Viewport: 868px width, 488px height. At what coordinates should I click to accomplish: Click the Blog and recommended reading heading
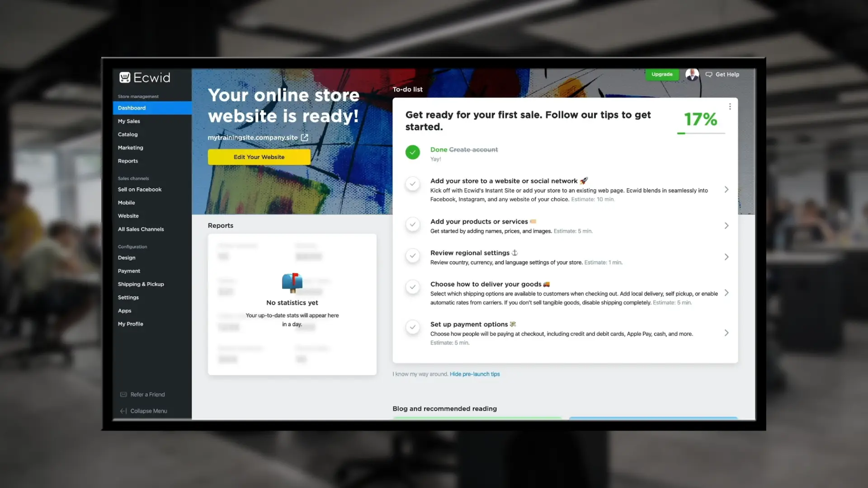tap(444, 408)
